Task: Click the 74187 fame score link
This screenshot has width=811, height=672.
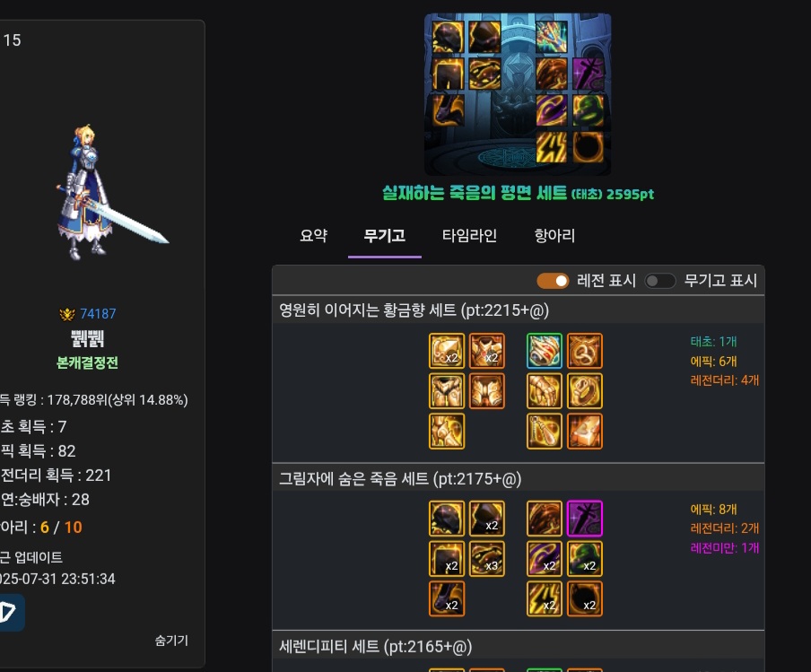Action: pos(98,314)
